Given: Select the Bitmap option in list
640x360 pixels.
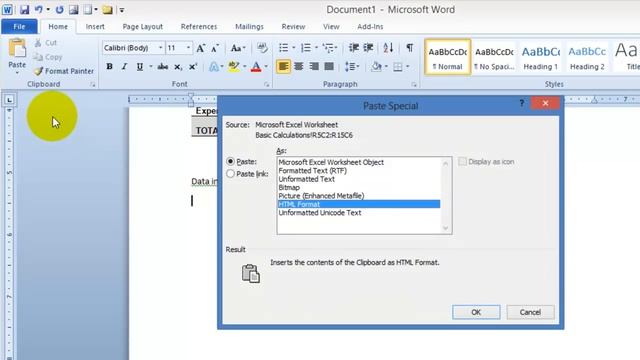Looking at the screenshot, I should [289, 187].
